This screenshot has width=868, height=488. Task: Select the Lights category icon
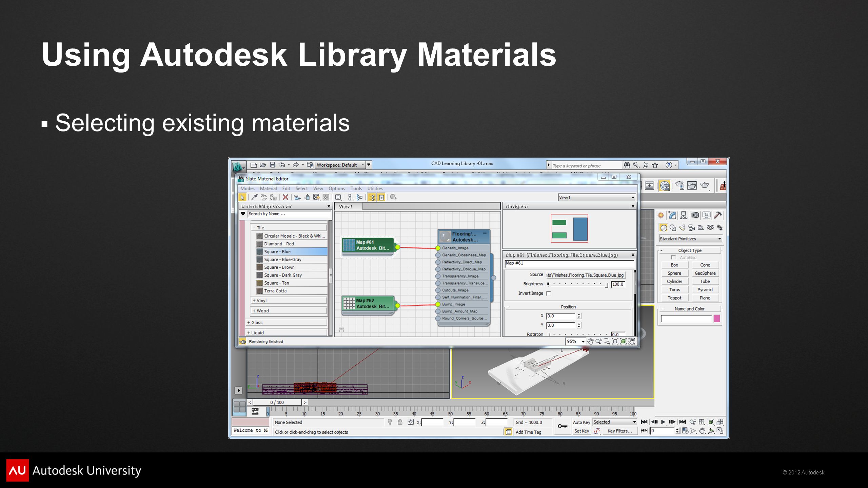[682, 228]
